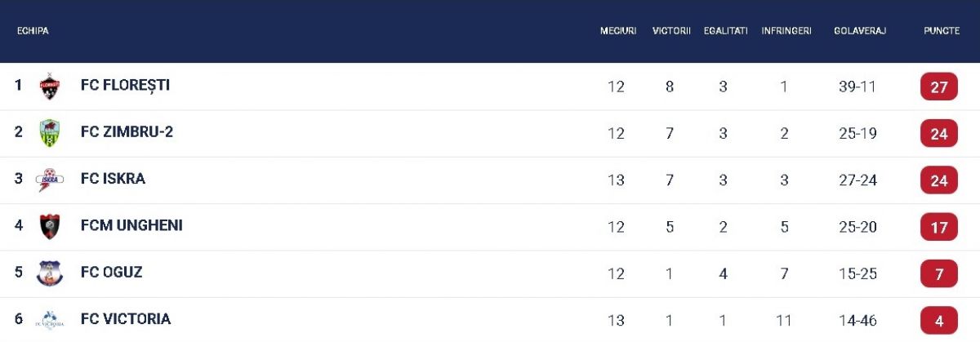This screenshot has width=980, height=342.
Task: Open the FCM UNGHENI team link
Action: click(131, 225)
